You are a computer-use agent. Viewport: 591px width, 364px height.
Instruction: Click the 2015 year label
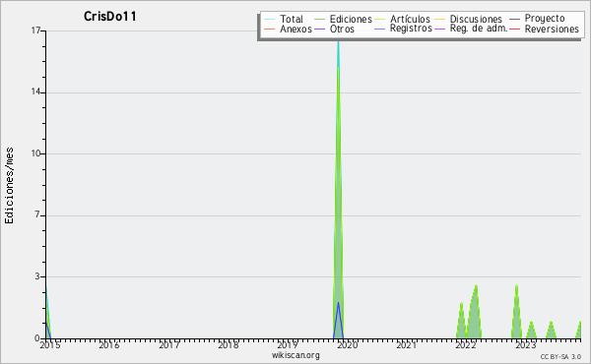(50, 345)
